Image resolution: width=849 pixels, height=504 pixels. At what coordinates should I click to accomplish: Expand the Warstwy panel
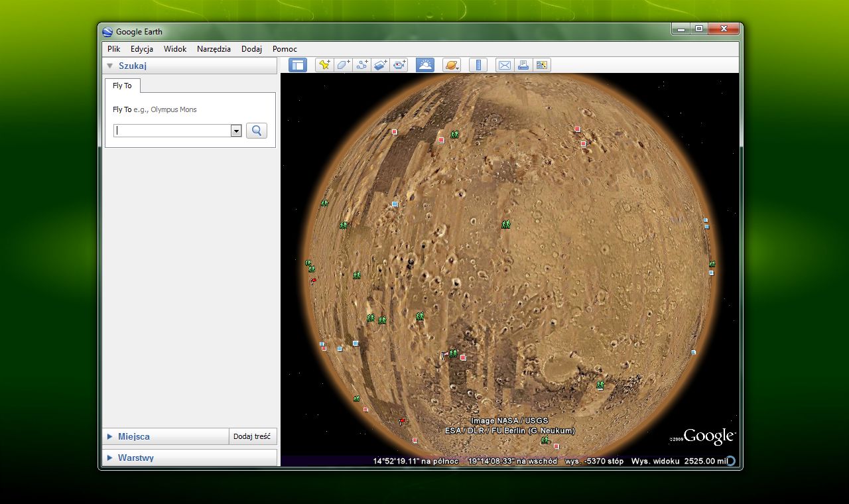110,458
